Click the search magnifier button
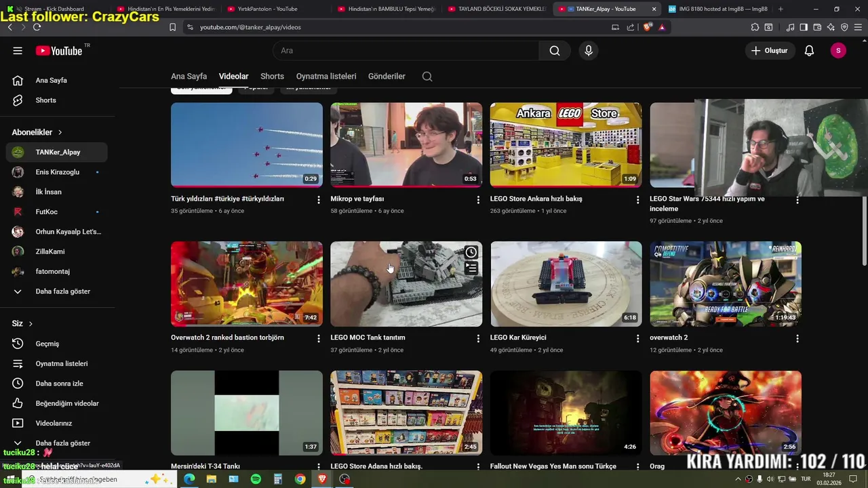This screenshot has height=488, width=868. (555, 51)
